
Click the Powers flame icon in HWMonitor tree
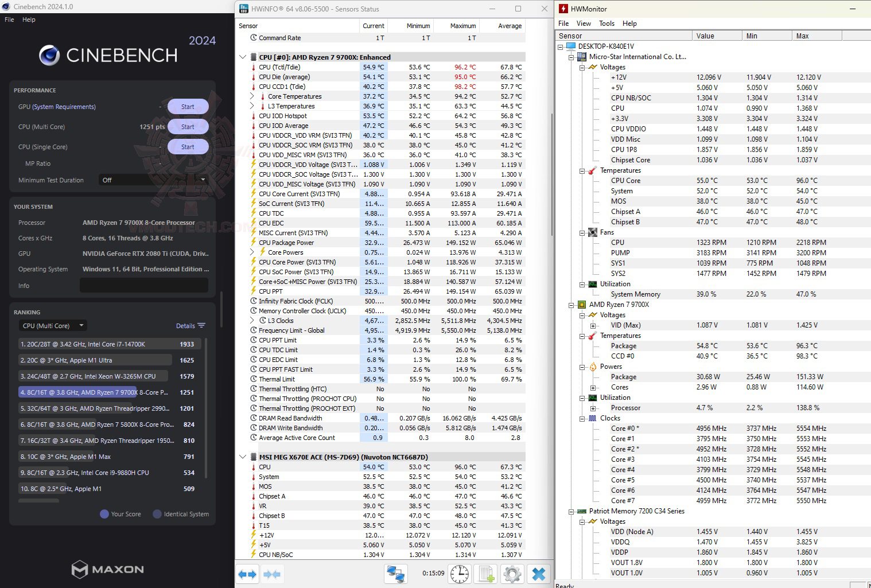pyautogui.click(x=593, y=367)
